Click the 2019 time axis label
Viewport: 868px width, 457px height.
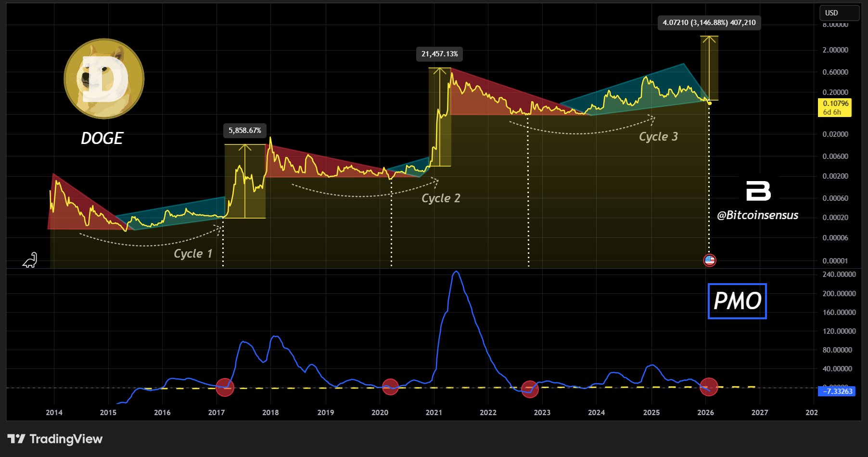pyautogui.click(x=326, y=413)
